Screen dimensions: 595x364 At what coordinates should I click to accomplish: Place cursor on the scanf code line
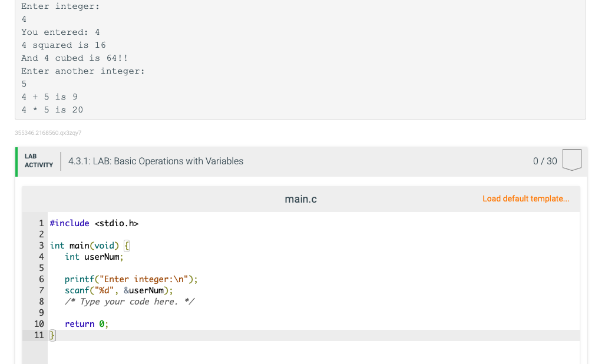click(x=119, y=290)
